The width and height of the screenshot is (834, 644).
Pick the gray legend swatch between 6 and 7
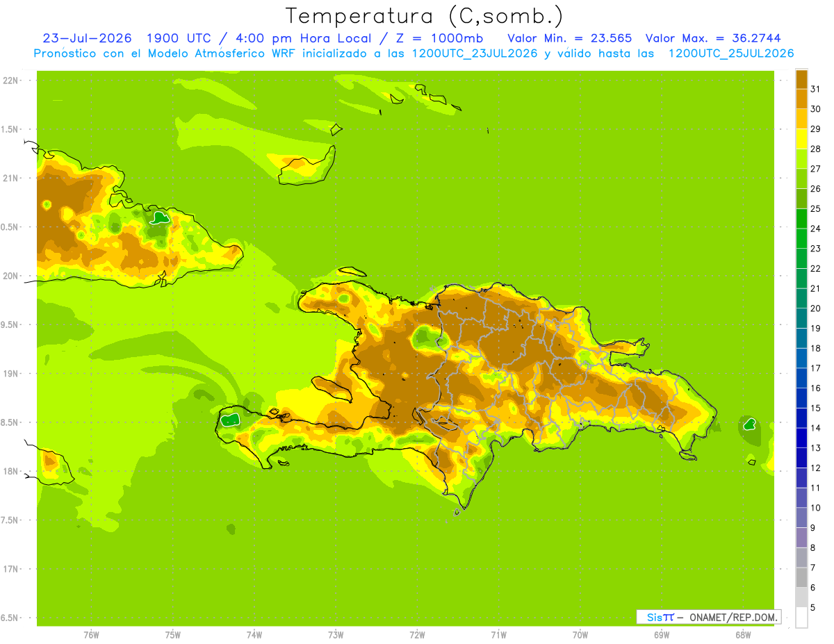pyautogui.click(x=802, y=578)
